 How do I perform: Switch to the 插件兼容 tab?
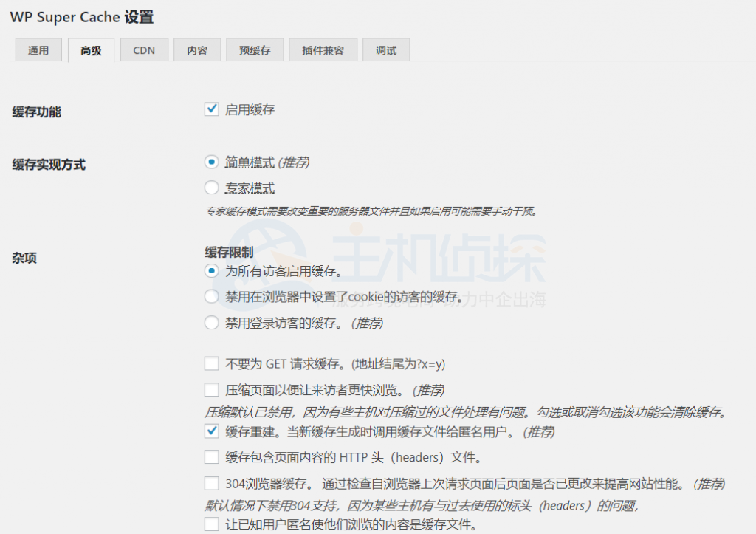pos(323,49)
